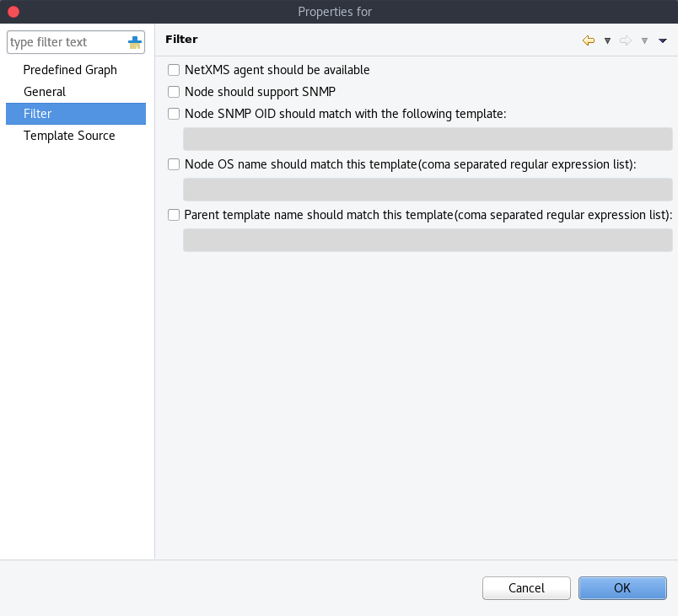Toggle the Node SNMP OID template checkbox
This screenshot has height=616, width=678.
(x=174, y=114)
